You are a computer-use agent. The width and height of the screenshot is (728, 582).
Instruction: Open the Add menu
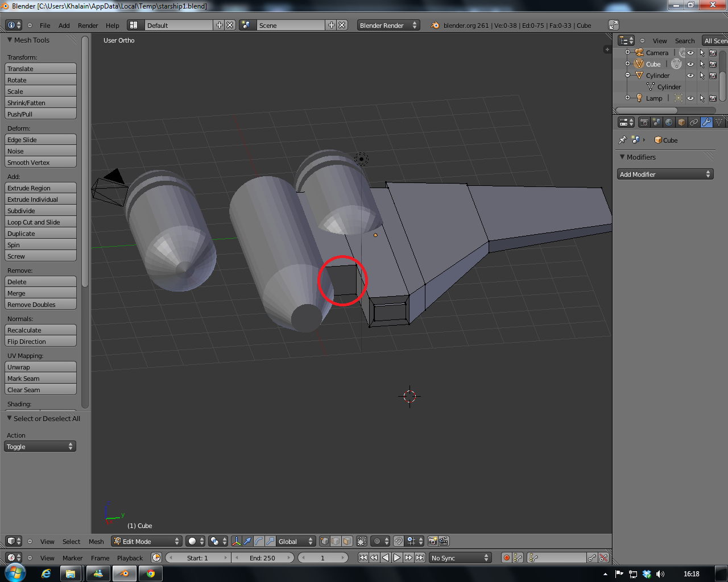click(64, 25)
